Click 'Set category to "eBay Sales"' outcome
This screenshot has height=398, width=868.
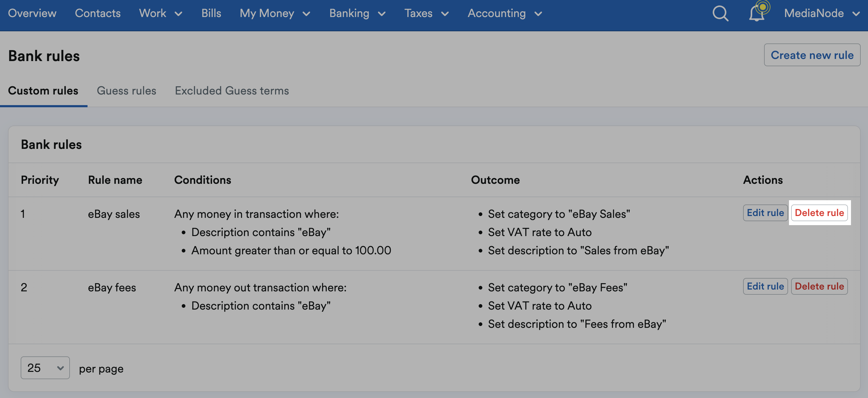[559, 214]
